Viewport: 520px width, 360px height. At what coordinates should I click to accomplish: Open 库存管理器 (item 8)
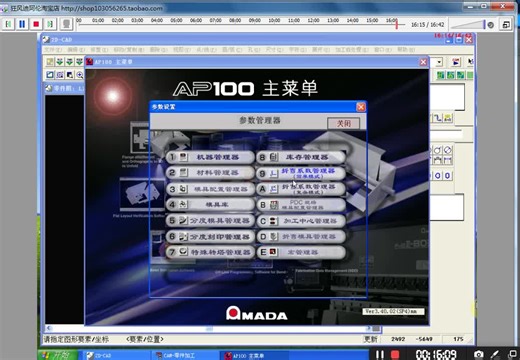301,157
